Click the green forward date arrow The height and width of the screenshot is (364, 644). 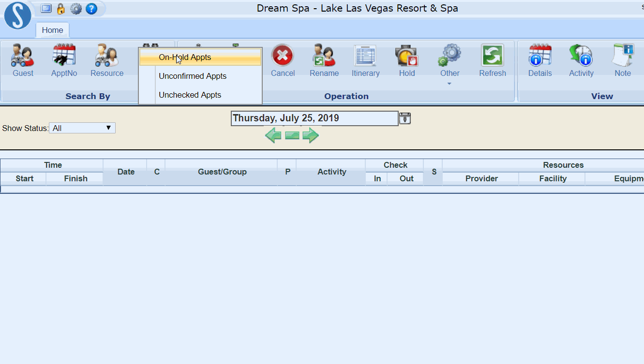point(310,135)
